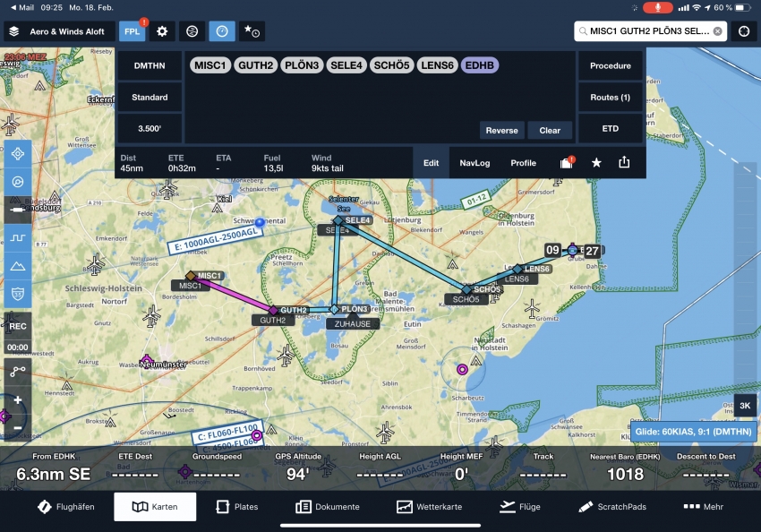This screenshot has width=761, height=532.
Task: Open the map layers stack icon
Action: click(x=14, y=31)
